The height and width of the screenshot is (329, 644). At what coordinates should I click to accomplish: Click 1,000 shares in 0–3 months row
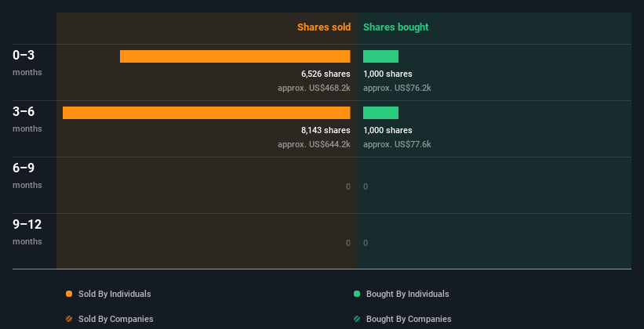[x=387, y=74]
